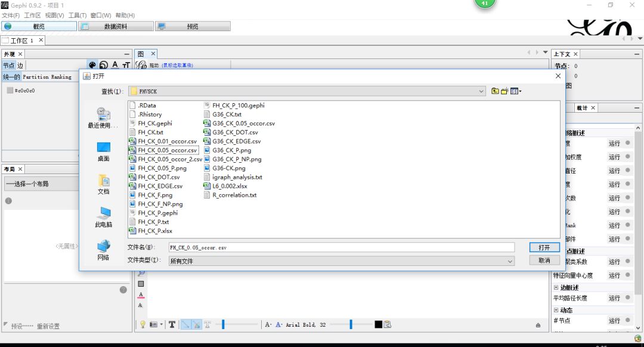Click red underlined A label tool in sidebar
Viewport: 644px width, 347px height.
point(141,295)
